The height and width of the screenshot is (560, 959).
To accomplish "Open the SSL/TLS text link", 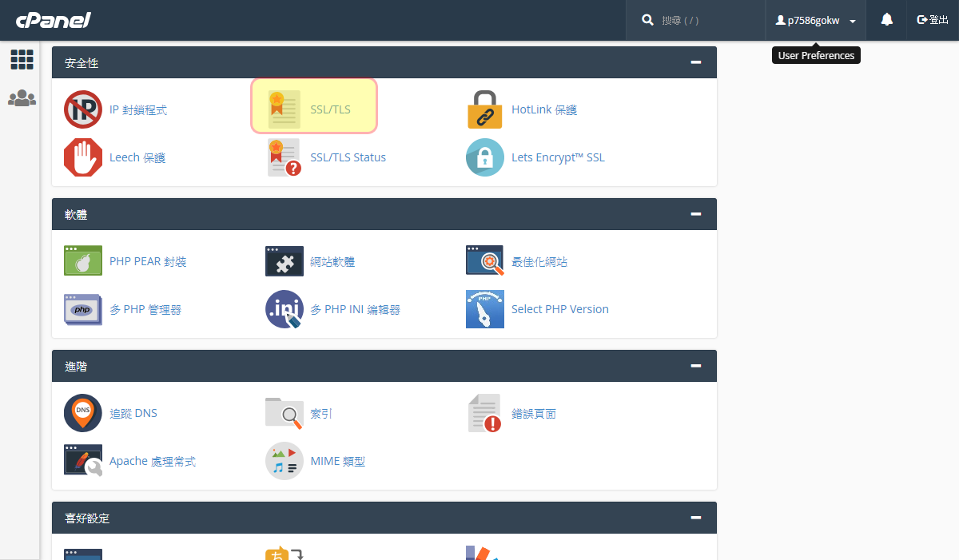I will pyautogui.click(x=331, y=110).
